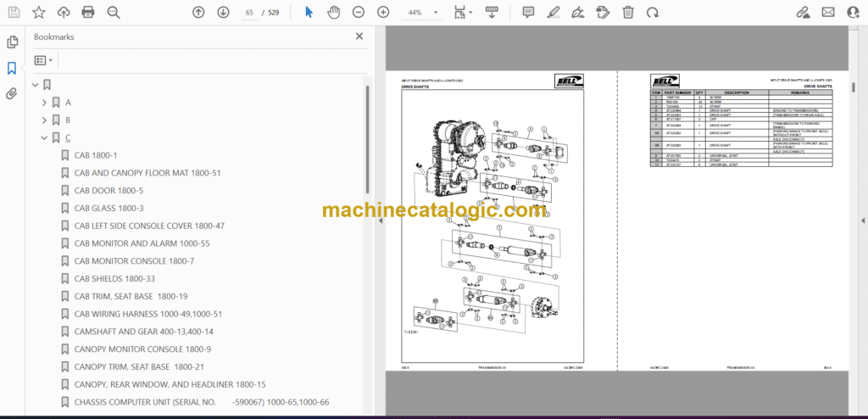The image size is (868, 419).
Task: Open the Edit PDF tool
Action: point(603,12)
